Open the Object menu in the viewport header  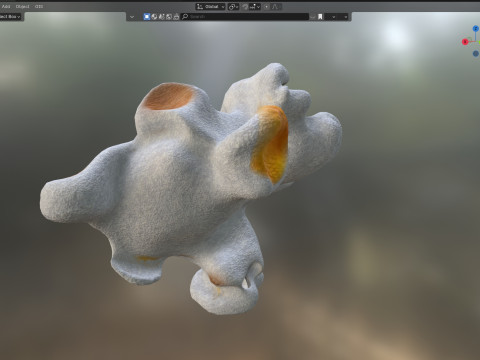[x=22, y=6]
